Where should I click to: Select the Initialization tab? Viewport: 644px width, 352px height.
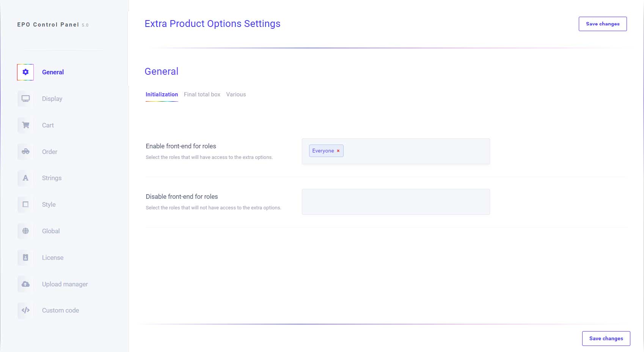coord(162,94)
